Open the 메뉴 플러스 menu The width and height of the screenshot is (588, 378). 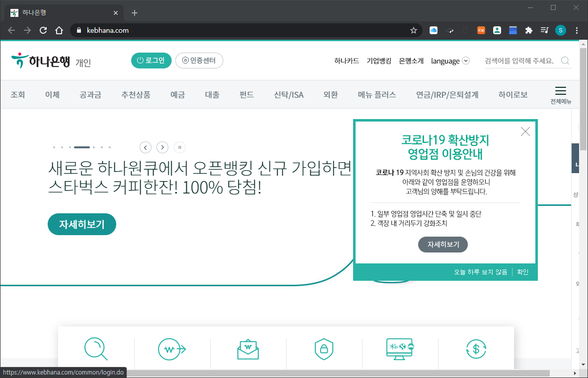tap(377, 95)
